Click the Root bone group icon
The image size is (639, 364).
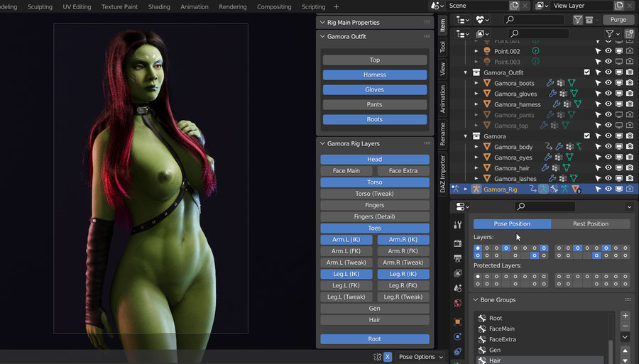coord(482,318)
